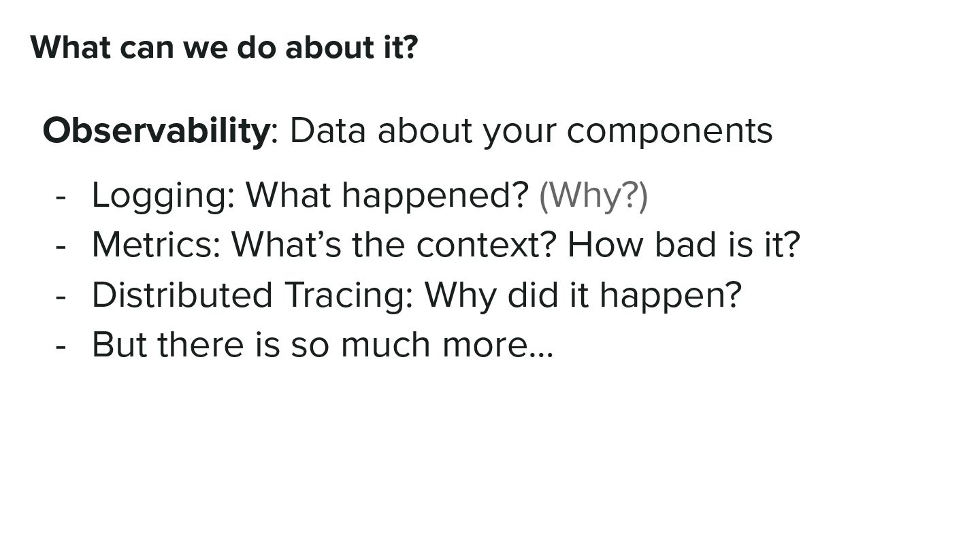Image resolution: width=980 pixels, height=551 pixels.
Task: Click the gray '(Why?)' text
Action: point(593,196)
